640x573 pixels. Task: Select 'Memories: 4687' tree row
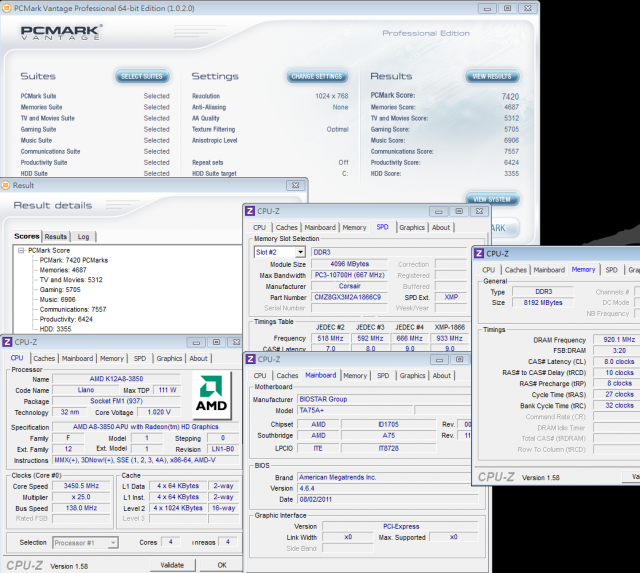pyautogui.click(x=63, y=270)
